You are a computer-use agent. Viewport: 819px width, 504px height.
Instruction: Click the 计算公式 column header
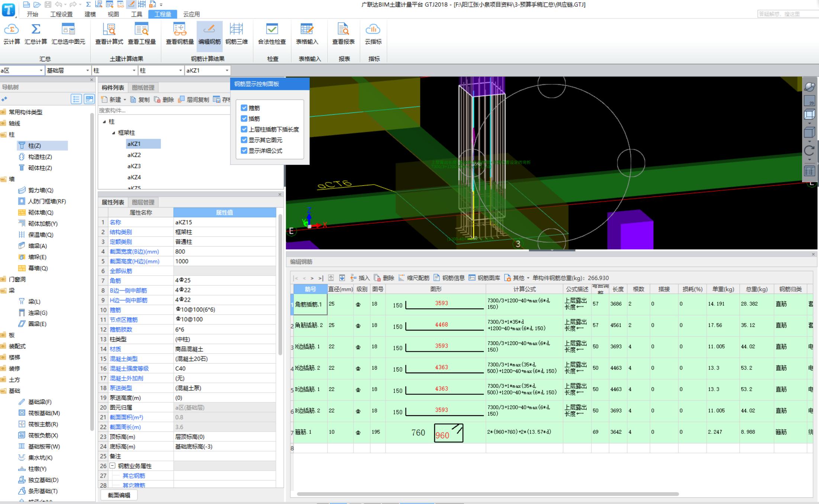[x=524, y=289]
